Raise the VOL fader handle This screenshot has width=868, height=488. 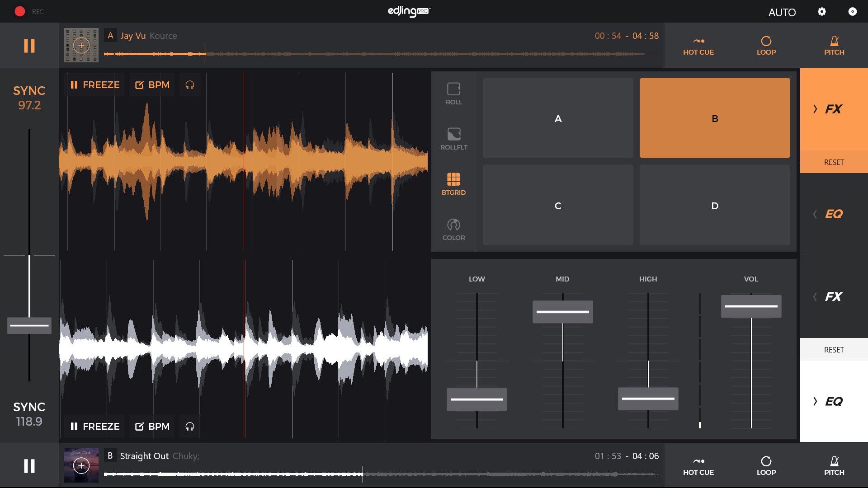tap(751, 306)
